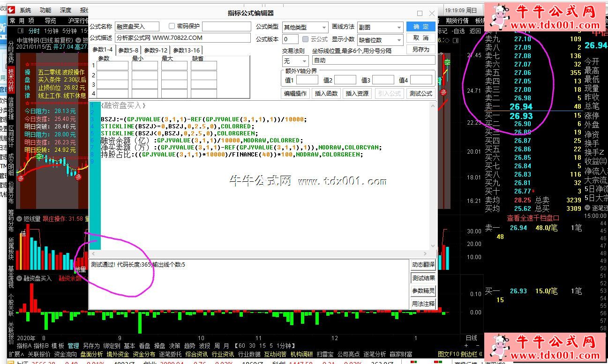Switch to the 参数1-4 tab

[102, 50]
